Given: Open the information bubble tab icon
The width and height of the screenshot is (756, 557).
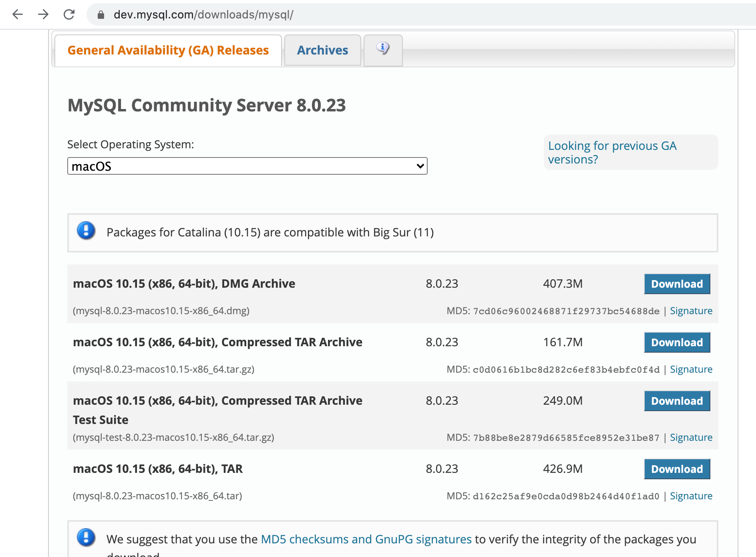Looking at the screenshot, I should [x=383, y=48].
